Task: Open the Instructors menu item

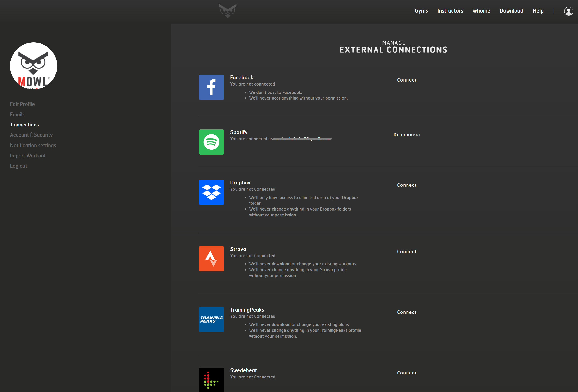Action: (x=450, y=11)
